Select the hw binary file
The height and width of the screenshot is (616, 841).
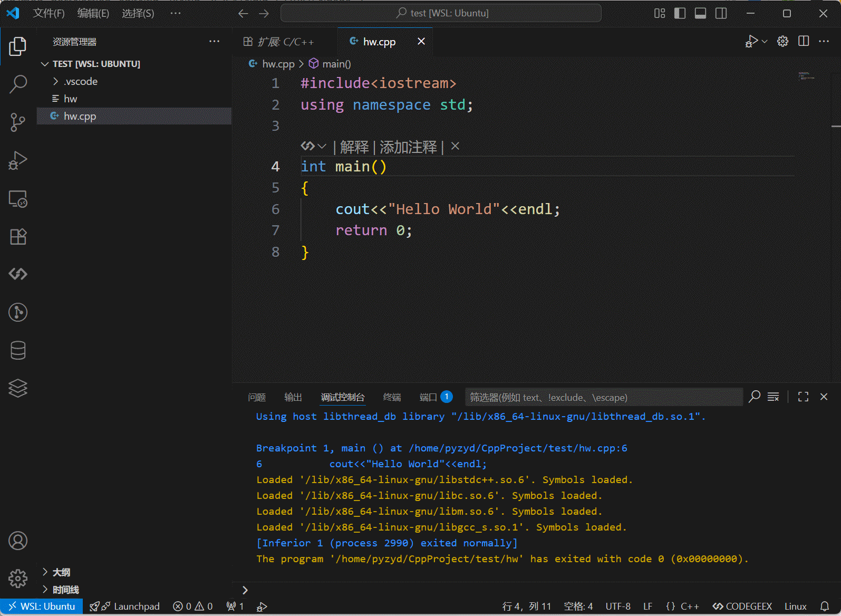[134, 99]
